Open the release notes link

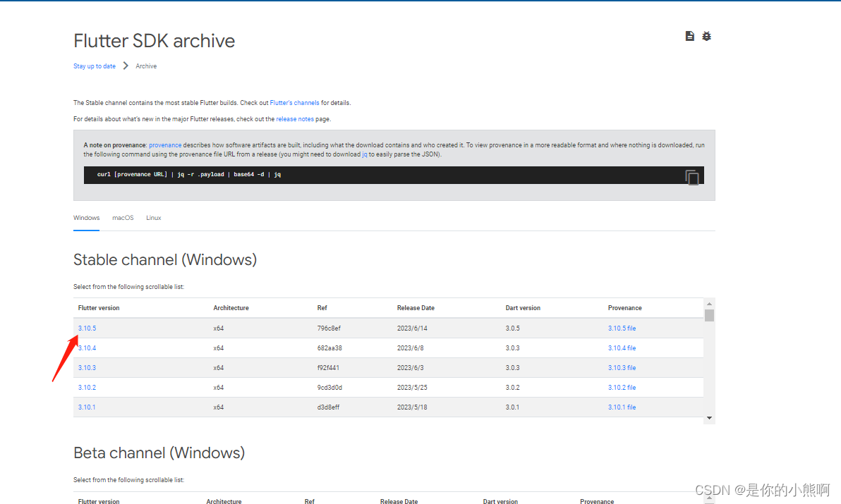295,119
